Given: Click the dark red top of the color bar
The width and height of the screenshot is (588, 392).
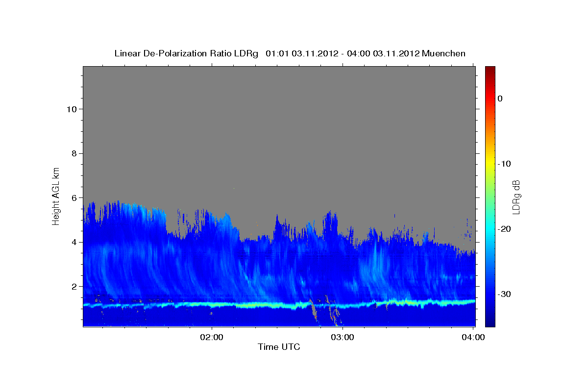Looking at the screenshot, I should point(490,70).
